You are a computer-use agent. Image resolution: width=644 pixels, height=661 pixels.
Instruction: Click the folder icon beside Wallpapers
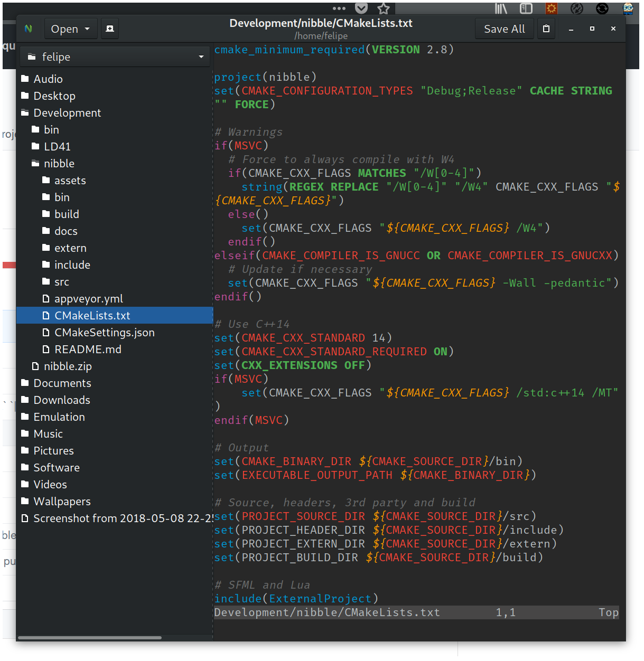tap(25, 502)
